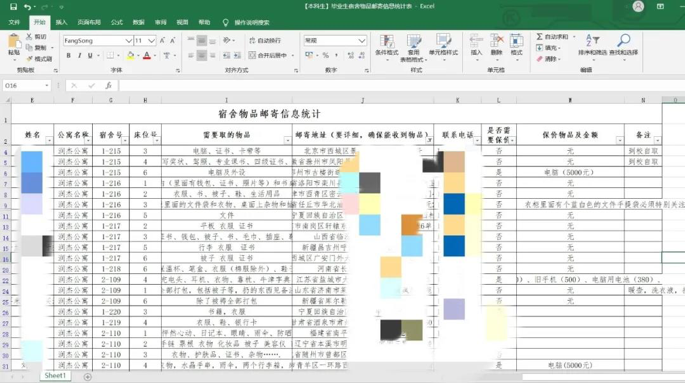Toggle Bold formatting
Viewport: 685px width, 383px height.
click(x=69, y=55)
